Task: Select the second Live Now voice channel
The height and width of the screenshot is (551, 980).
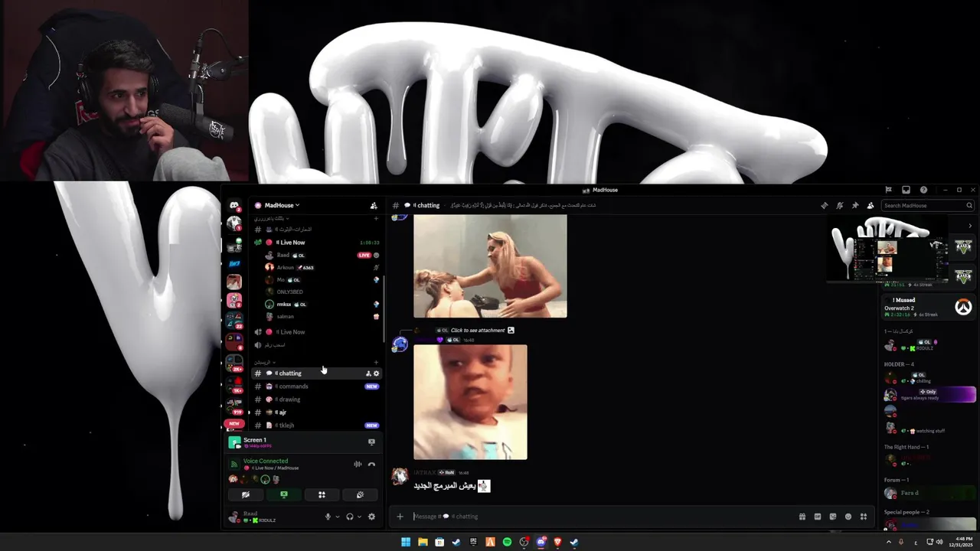Action: [x=317, y=332]
